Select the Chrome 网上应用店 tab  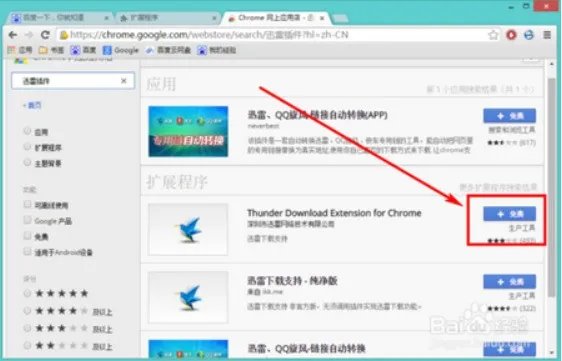point(276,18)
